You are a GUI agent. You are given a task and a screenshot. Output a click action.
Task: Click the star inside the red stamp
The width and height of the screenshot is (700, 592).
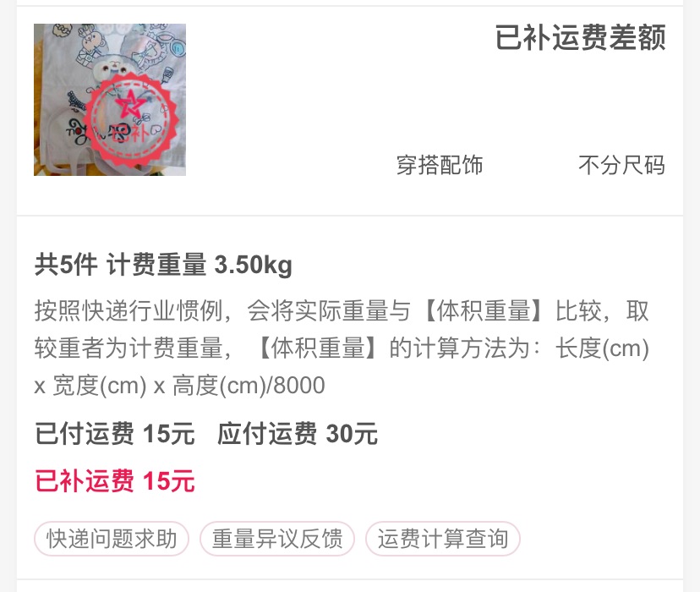129,104
